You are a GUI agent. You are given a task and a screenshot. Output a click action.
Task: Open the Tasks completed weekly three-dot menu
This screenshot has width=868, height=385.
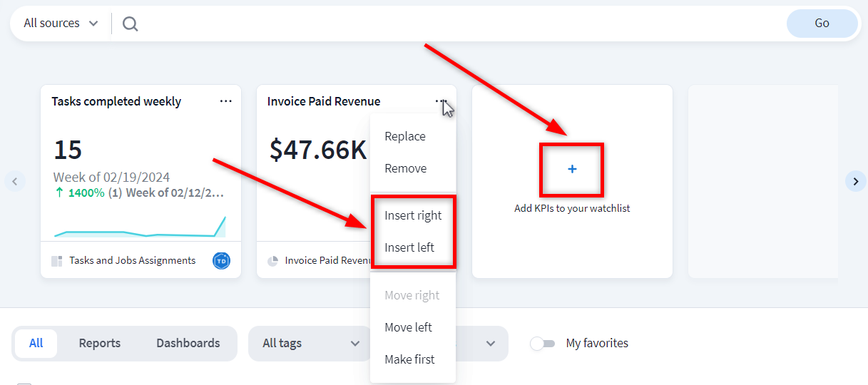226,101
